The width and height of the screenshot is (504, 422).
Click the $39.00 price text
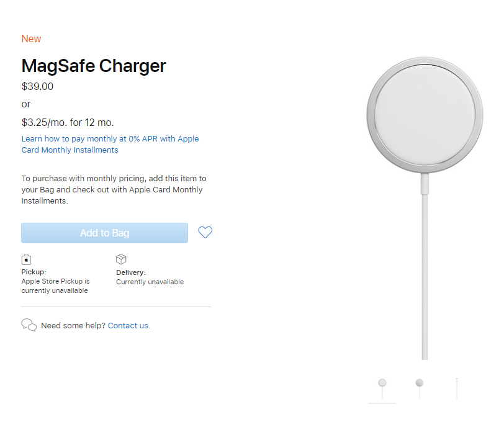[37, 86]
